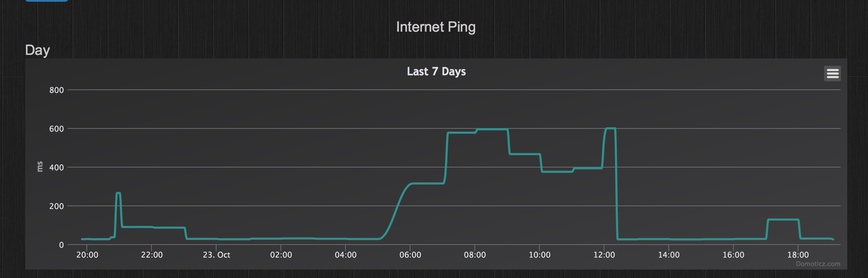Click the 22:00 x-axis label
This screenshot has width=868, height=278.
(152, 255)
